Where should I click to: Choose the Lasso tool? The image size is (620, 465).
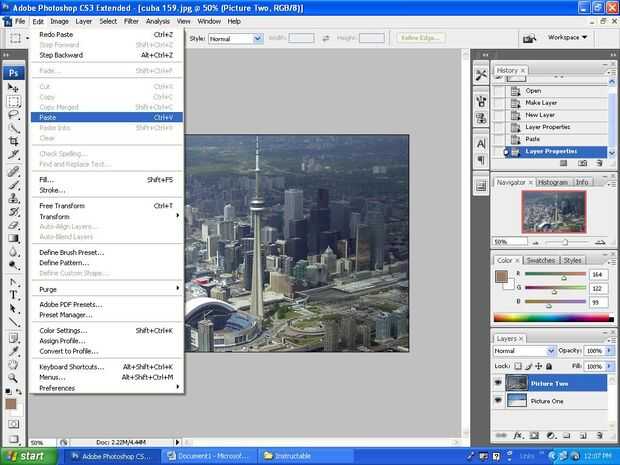pos(14,114)
